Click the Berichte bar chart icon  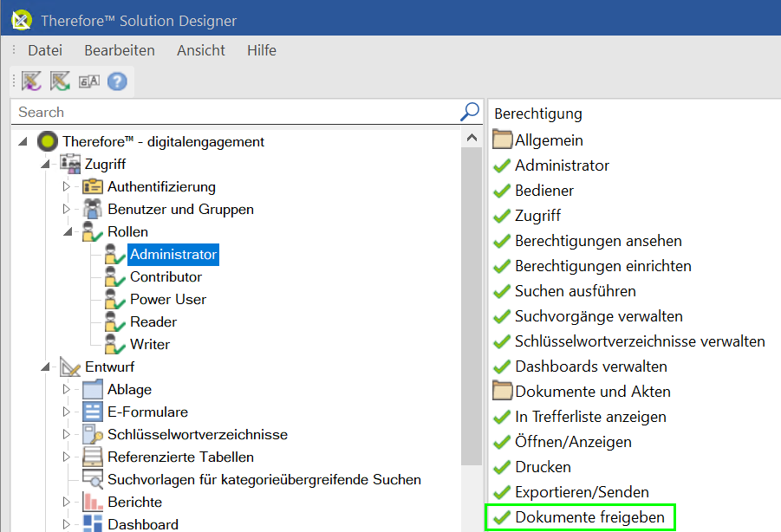[93, 502]
